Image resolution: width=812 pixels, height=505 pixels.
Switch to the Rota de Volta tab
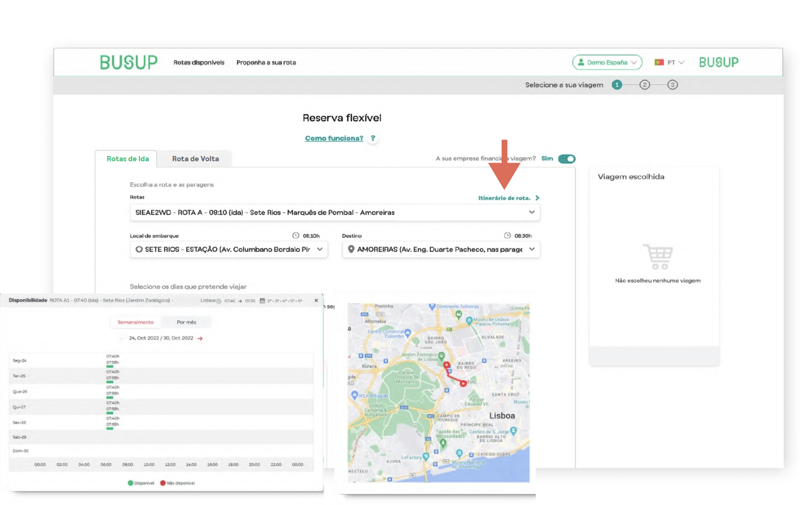tap(196, 159)
